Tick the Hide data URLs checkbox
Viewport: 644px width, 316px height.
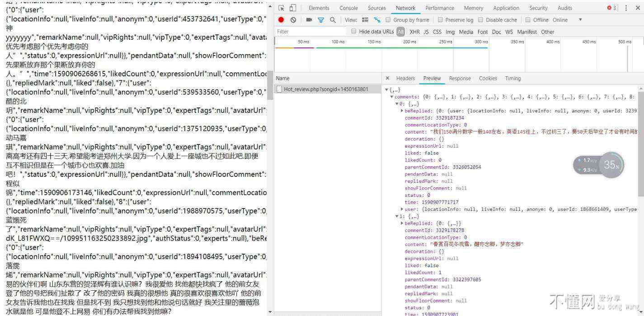tap(354, 31)
